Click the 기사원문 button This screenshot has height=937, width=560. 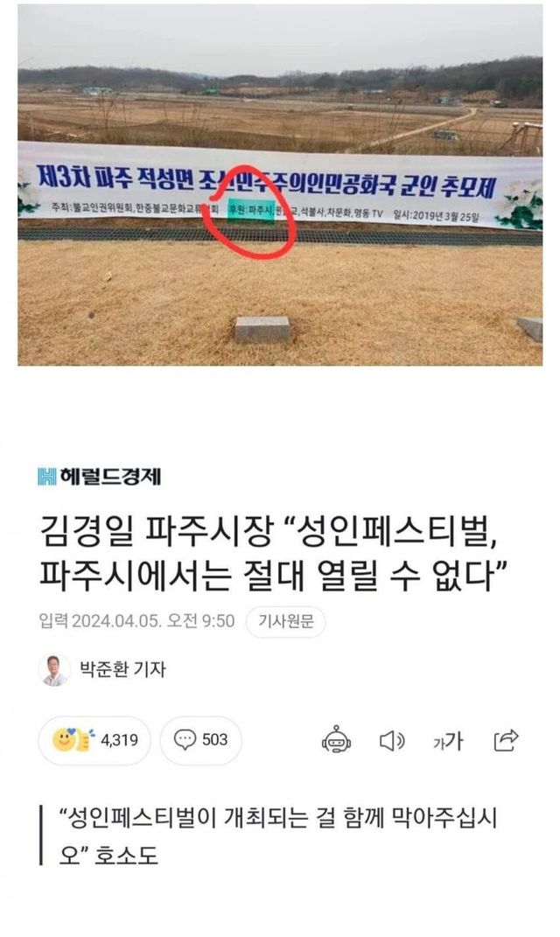tap(285, 621)
